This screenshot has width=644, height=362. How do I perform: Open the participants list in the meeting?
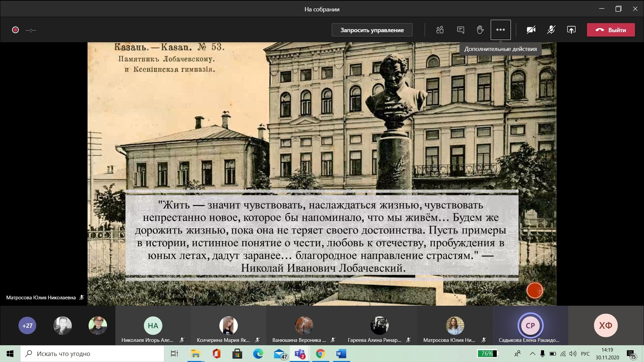click(440, 29)
